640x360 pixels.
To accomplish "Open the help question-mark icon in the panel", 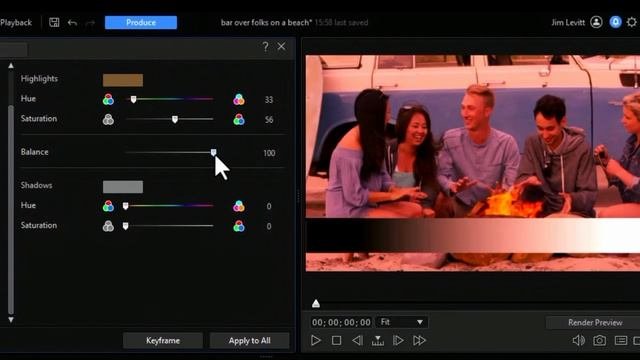I will [x=265, y=47].
